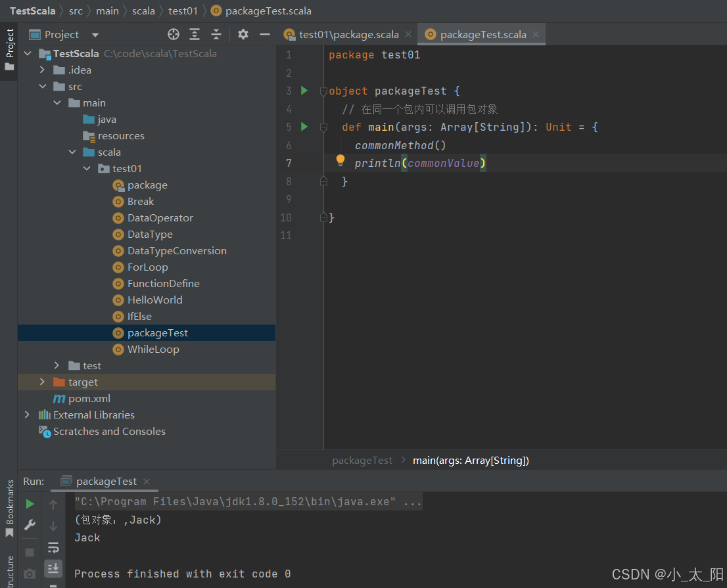Image resolution: width=727 pixels, height=588 pixels.
Task: Click src in the navigation breadcrumb
Action: pos(76,11)
